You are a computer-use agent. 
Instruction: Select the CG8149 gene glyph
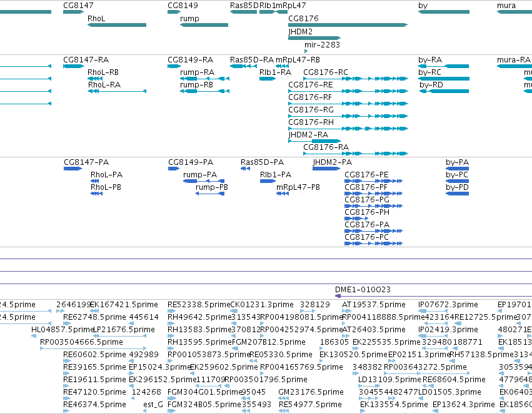pos(174,12)
